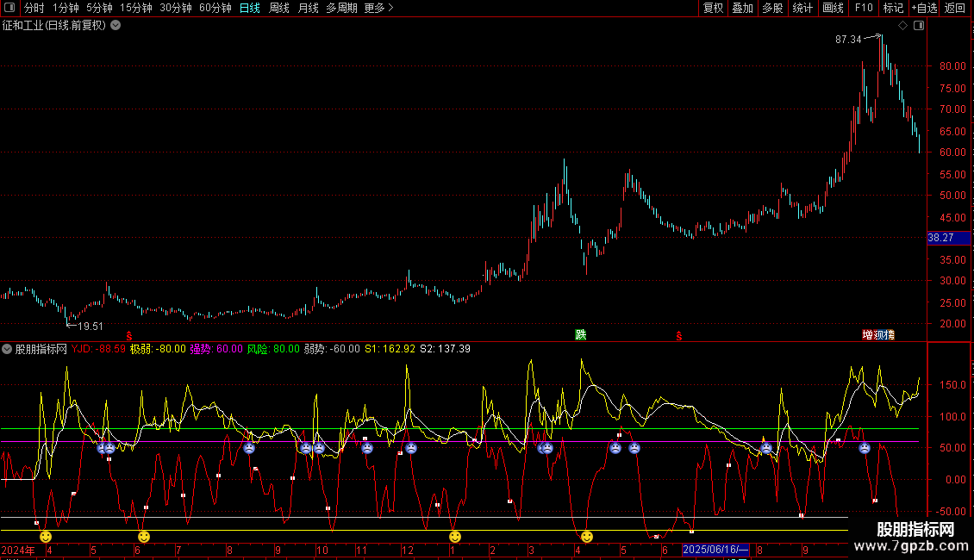Toggle the right side panel icon
The image size is (974, 560).
point(919,26)
